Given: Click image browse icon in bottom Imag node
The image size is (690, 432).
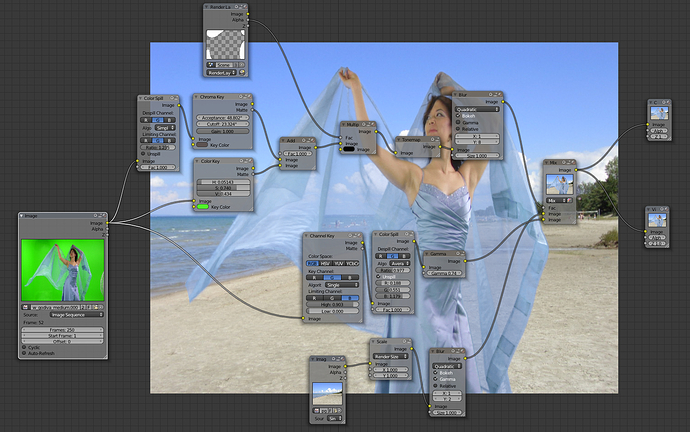Looking at the screenshot, I should tap(316, 410).
